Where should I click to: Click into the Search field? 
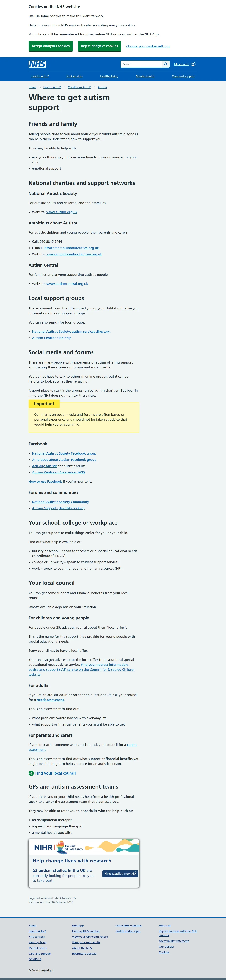(141, 64)
